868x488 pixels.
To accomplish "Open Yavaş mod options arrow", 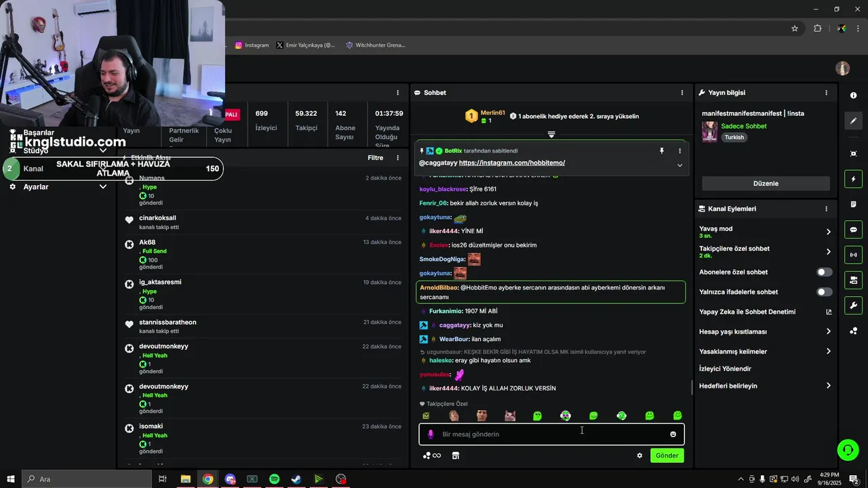I will point(828,232).
